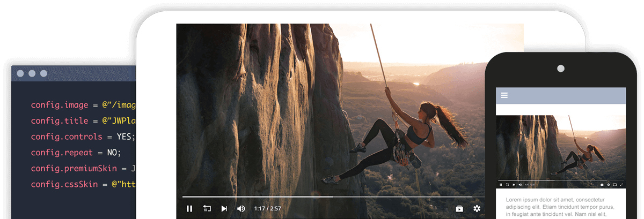Image resolution: width=644 pixels, height=219 pixels.
Task: Enter fullscreen on phone player
Action: [621, 185]
